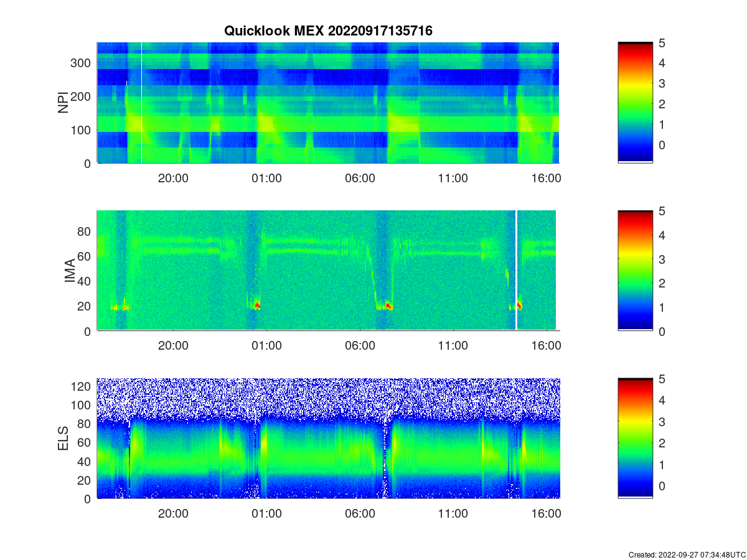Image resolution: width=747 pixels, height=560 pixels.
Task: Click the ELS y-axis label
Action: coord(63,439)
